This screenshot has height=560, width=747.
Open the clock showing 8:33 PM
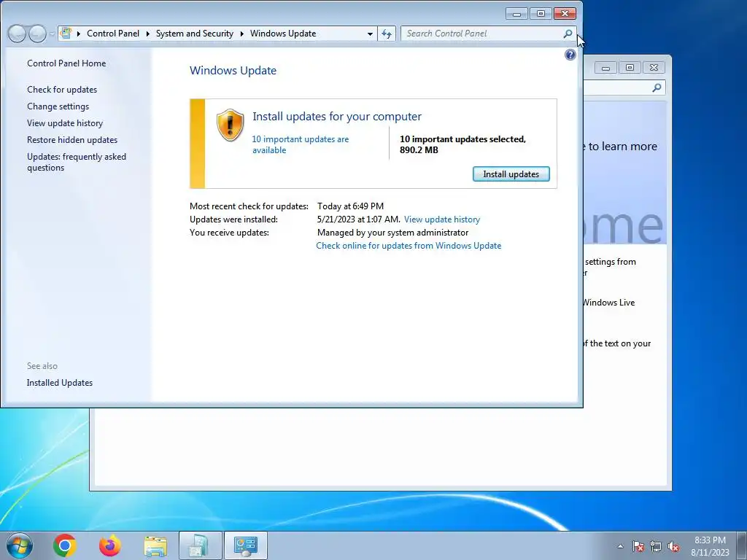pos(710,546)
